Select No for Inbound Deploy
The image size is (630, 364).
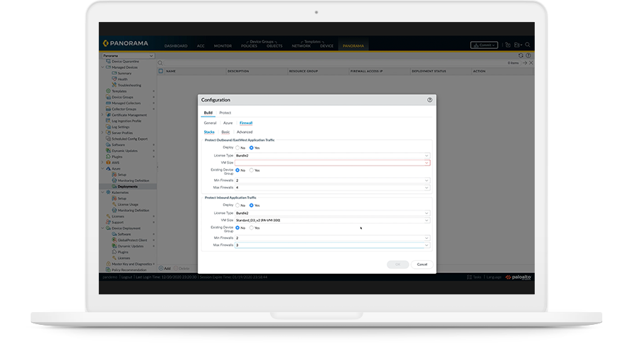pyautogui.click(x=237, y=205)
